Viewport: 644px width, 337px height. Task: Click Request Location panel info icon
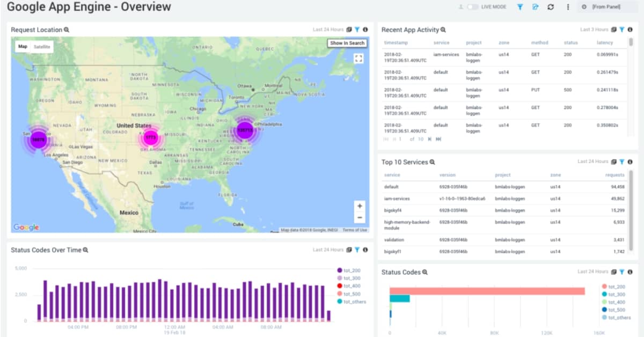click(x=365, y=30)
